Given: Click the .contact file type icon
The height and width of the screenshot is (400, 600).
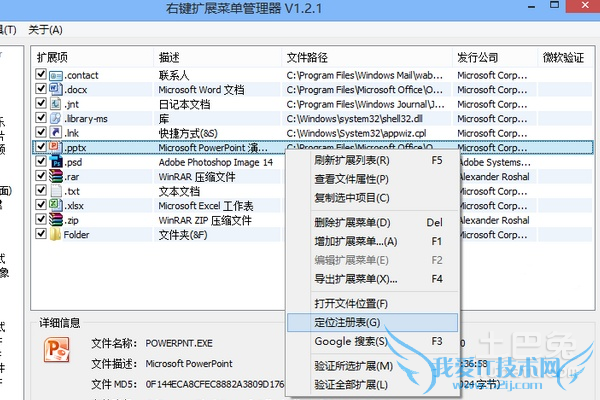Looking at the screenshot, I should pos(55,75).
